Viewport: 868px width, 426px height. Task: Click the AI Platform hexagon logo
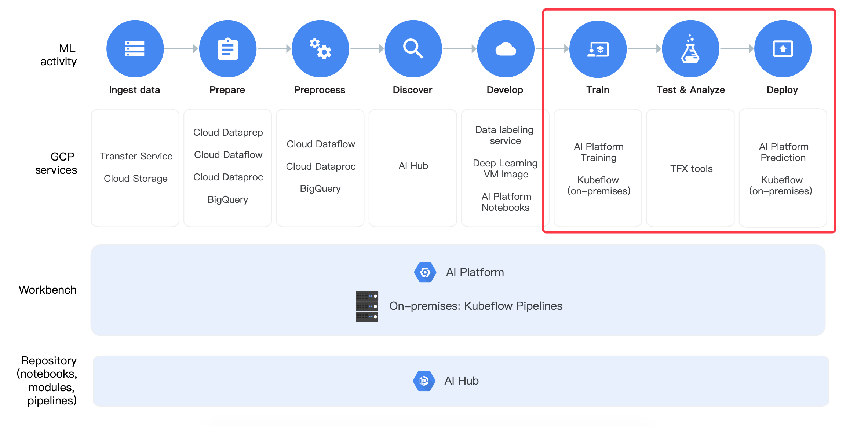[425, 272]
